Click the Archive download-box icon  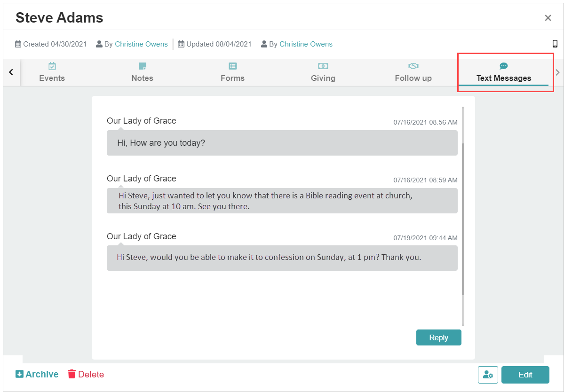(x=19, y=374)
